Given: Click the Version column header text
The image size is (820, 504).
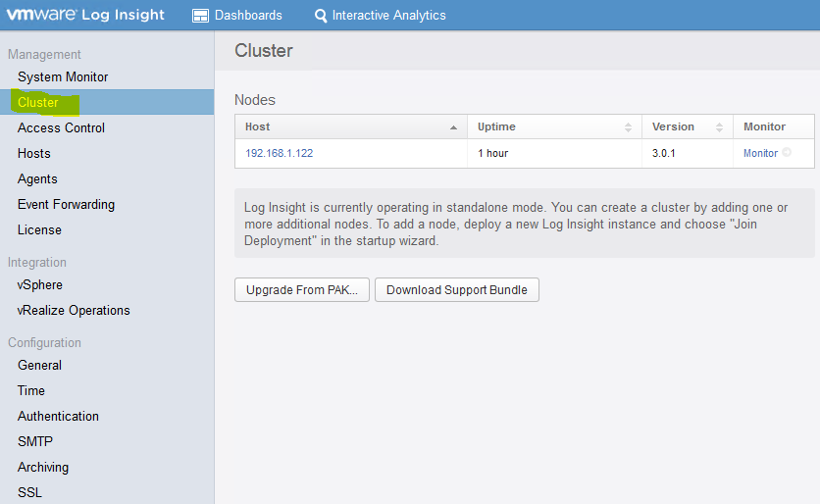Looking at the screenshot, I should pyautogui.click(x=673, y=126).
